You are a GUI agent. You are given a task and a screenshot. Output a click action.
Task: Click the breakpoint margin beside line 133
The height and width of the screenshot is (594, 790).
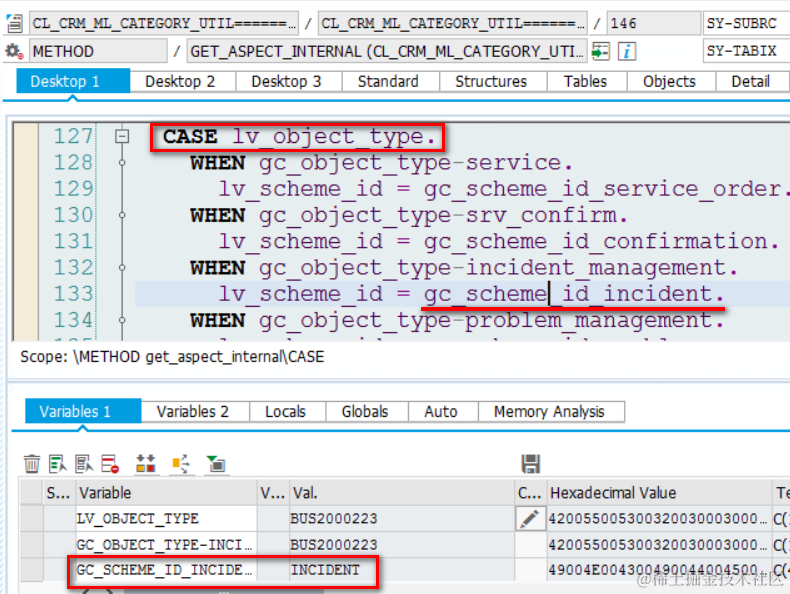pos(26,294)
